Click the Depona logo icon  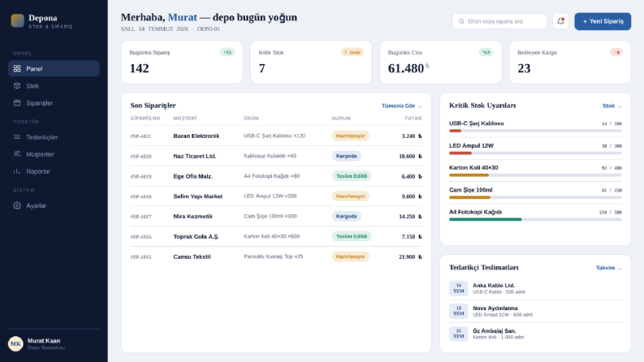[17, 20]
